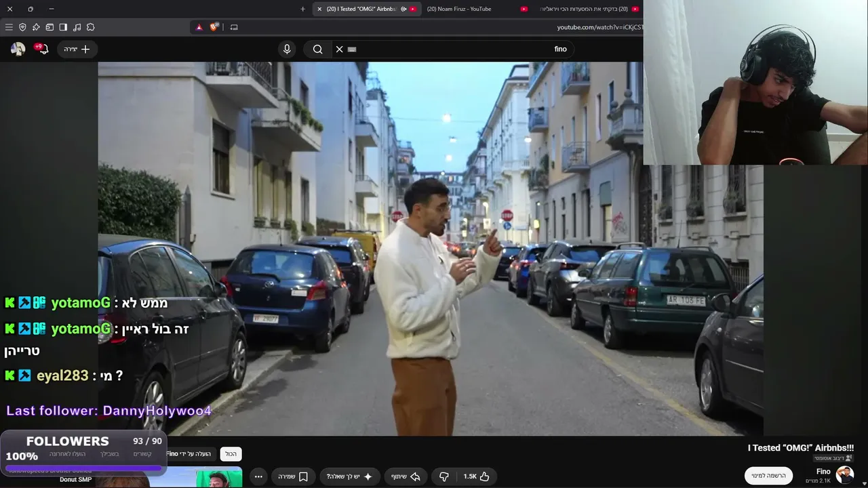Open the extensions puzzle icon
The height and width of the screenshot is (488, 868).
coord(90,27)
